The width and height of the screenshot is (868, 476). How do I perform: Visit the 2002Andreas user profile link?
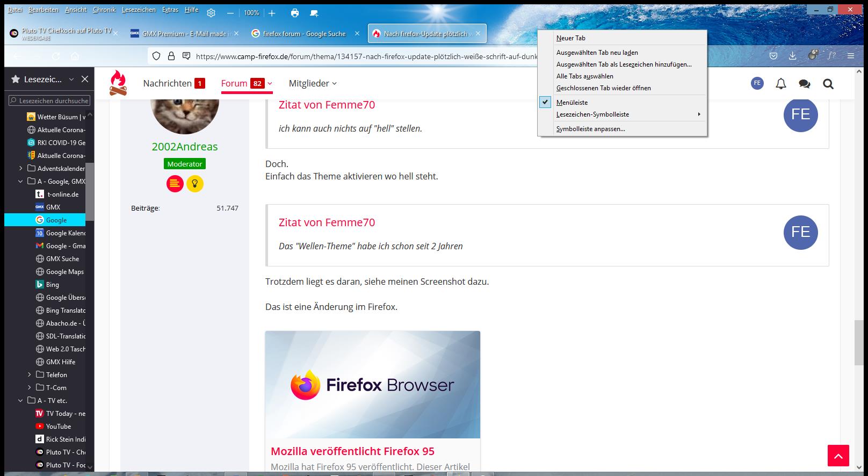(184, 147)
